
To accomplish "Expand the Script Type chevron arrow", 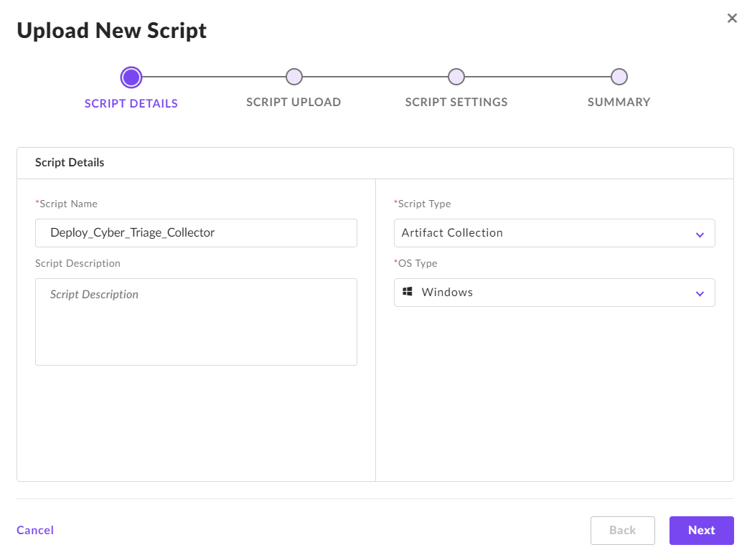I will point(700,234).
